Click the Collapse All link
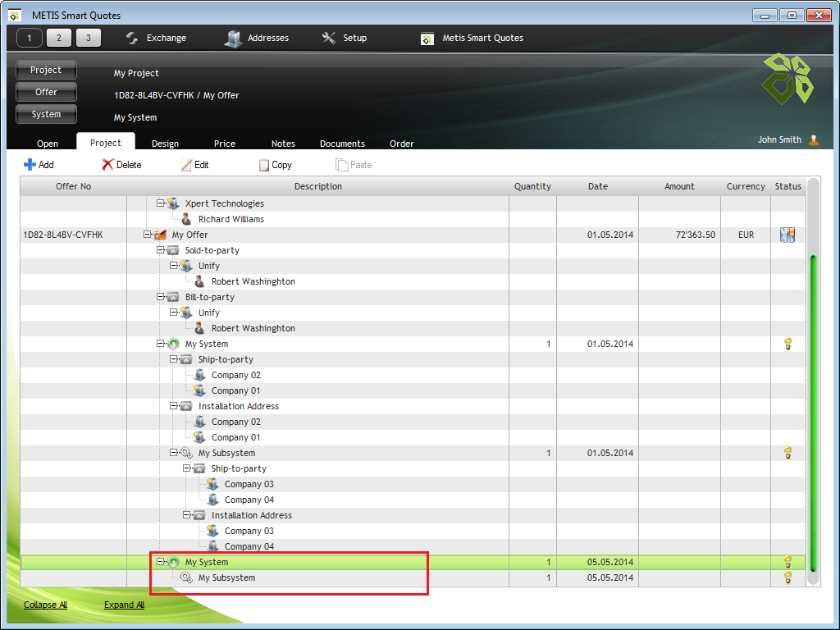Viewport: 840px width, 630px height. pos(46,605)
